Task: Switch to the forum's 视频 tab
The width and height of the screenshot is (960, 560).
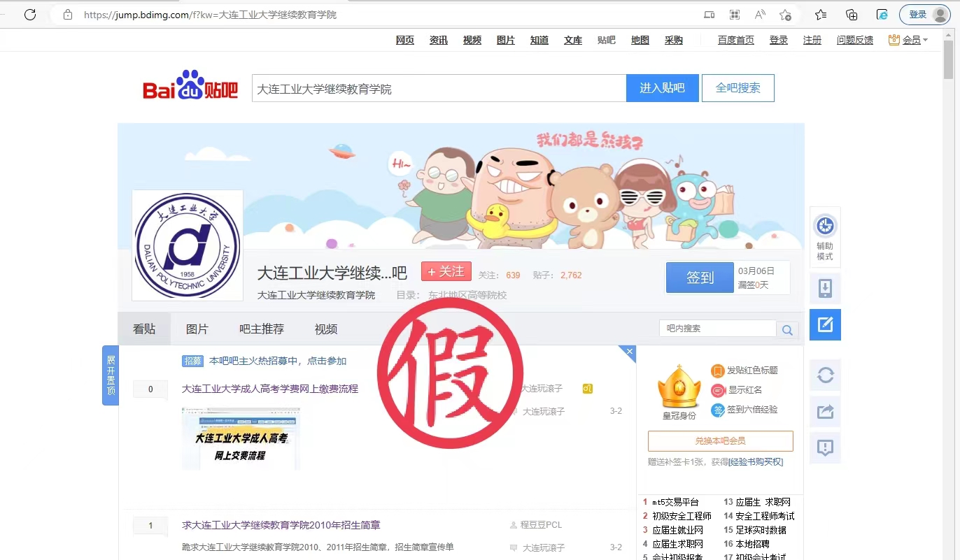Action: click(x=326, y=329)
